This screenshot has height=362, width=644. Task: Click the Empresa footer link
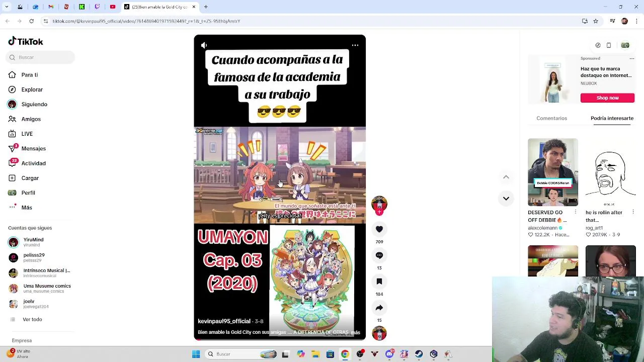point(22,340)
